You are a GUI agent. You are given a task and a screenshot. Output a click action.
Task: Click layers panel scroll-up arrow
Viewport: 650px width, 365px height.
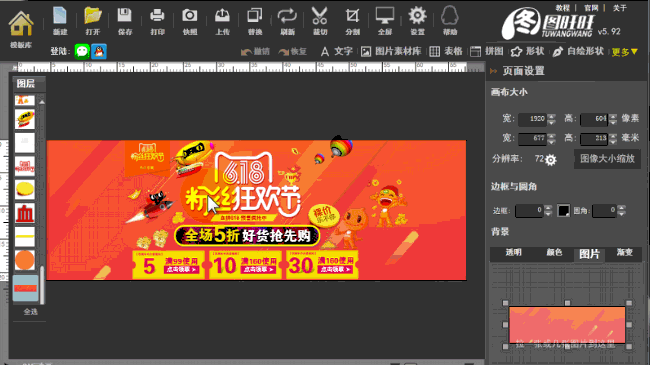coord(42,102)
